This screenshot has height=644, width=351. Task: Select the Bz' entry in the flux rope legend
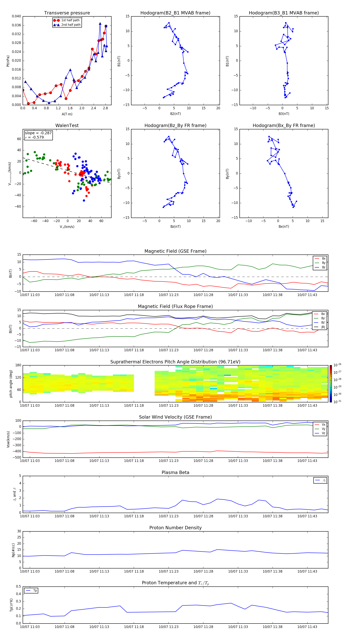point(320,323)
